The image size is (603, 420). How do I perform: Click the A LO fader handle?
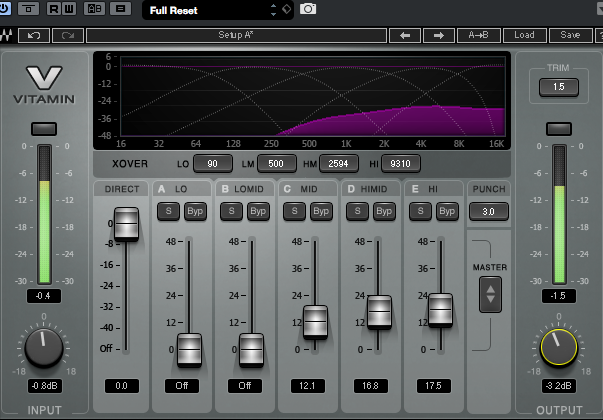pyautogui.click(x=189, y=350)
